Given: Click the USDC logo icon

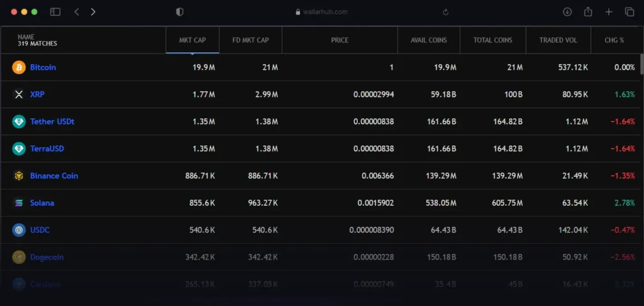Looking at the screenshot, I should [x=19, y=230].
